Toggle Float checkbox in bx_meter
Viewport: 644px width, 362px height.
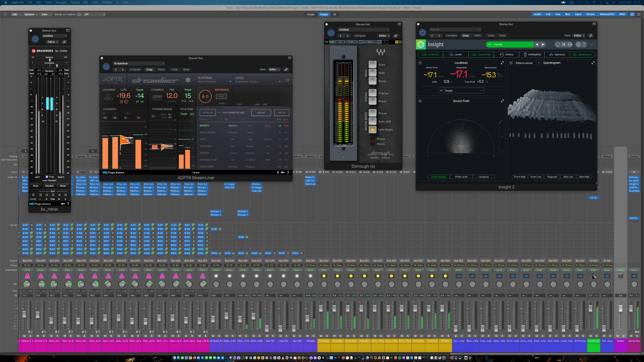click(x=47, y=177)
